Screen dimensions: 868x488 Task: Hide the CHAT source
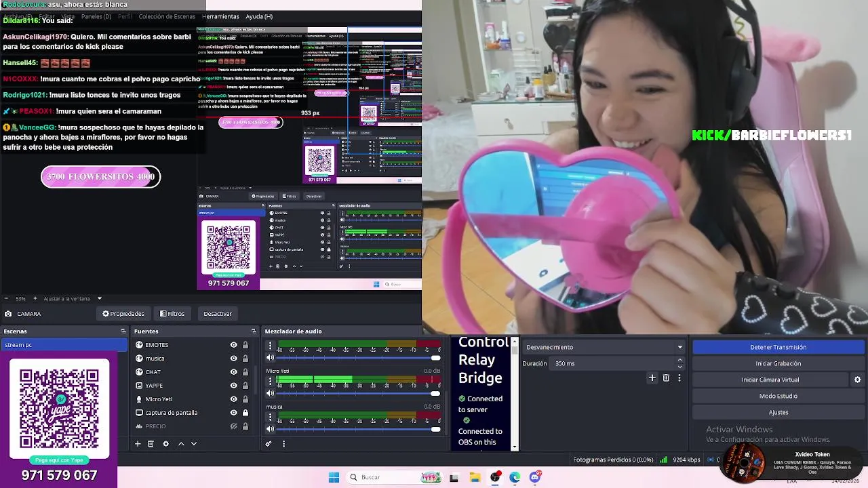233,372
